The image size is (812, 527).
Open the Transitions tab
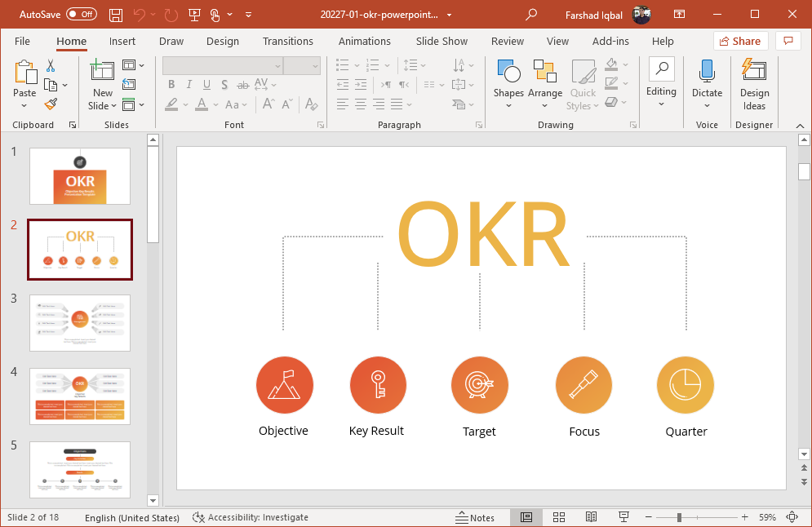point(287,41)
